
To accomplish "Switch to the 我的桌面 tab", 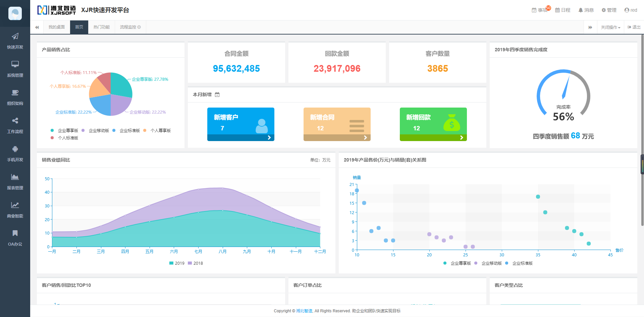I will pos(57,27).
